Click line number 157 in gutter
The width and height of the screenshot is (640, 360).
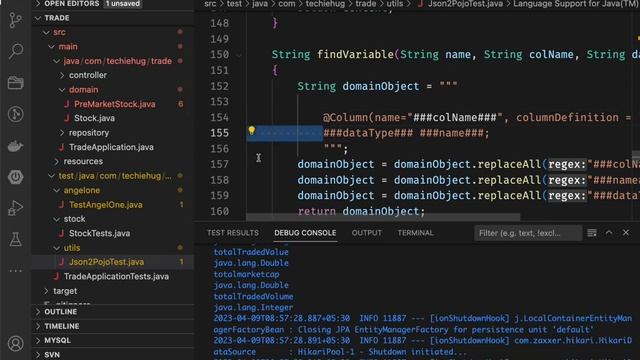(219, 164)
